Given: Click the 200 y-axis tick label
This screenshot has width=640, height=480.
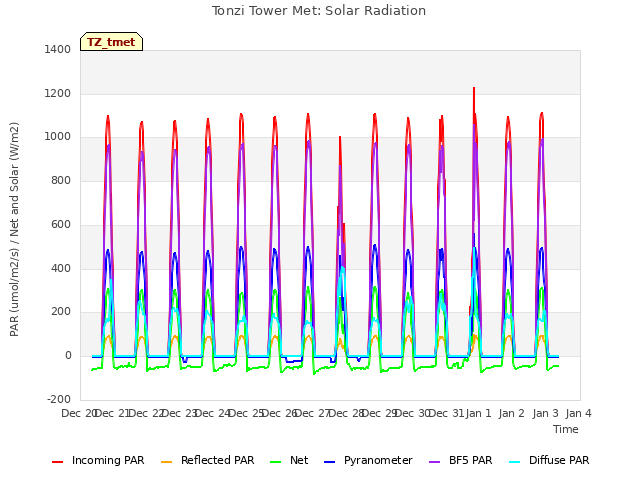Looking at the screenshot, I should tap(61, 311).
